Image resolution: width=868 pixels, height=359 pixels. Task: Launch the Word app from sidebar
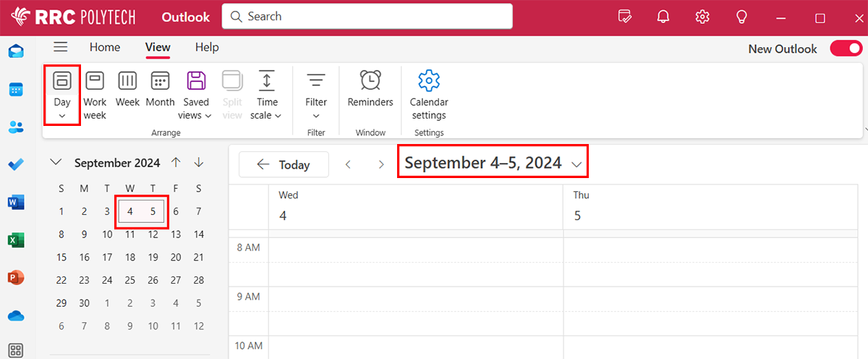[16, 202]
